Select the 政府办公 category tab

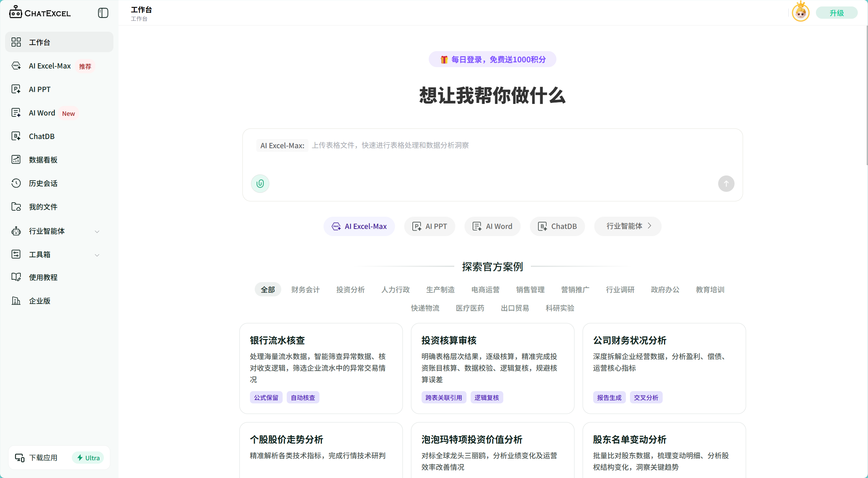coord(665,290)
